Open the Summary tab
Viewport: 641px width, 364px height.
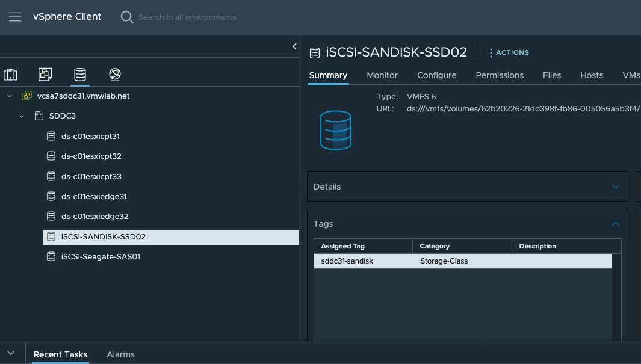[328, 76]
